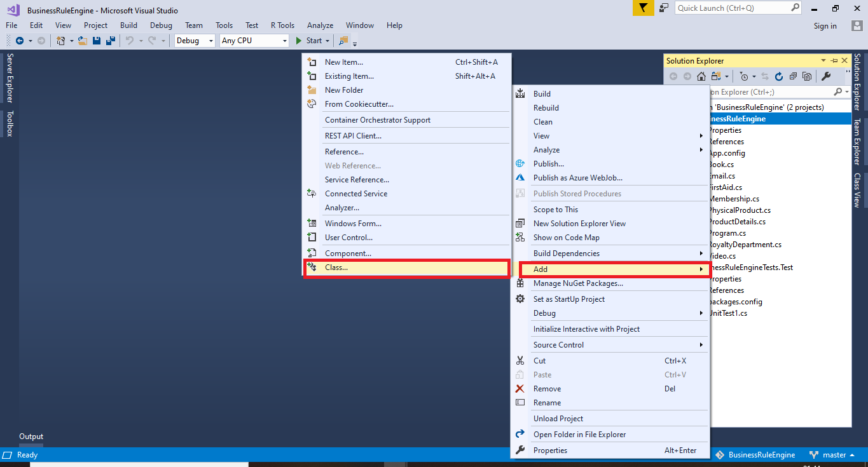The image size is (868, 467).
Task: Choose Manage NuGet Packages... from context menu
Action: (x=610, y=283)
